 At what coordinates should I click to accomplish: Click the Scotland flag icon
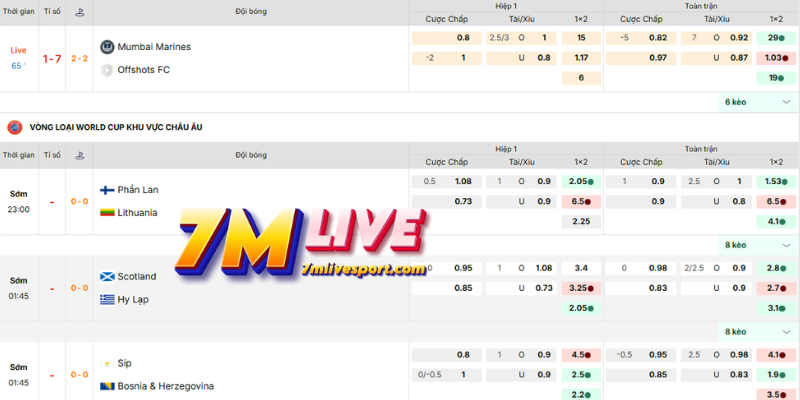click(108, 277)
